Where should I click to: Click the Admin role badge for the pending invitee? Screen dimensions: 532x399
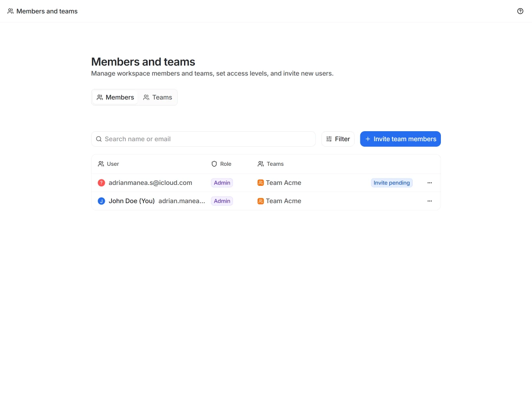coord(222,183)
